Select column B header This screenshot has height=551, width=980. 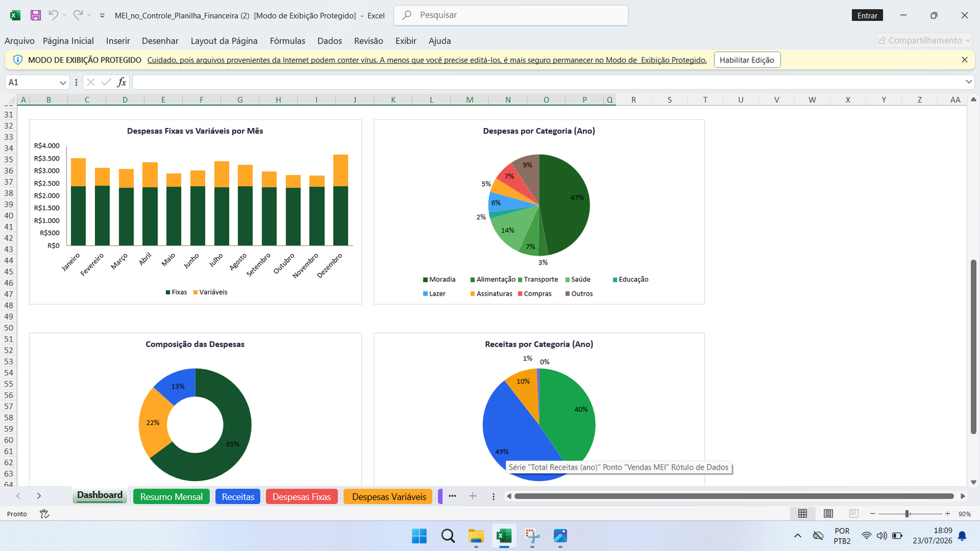48,100
